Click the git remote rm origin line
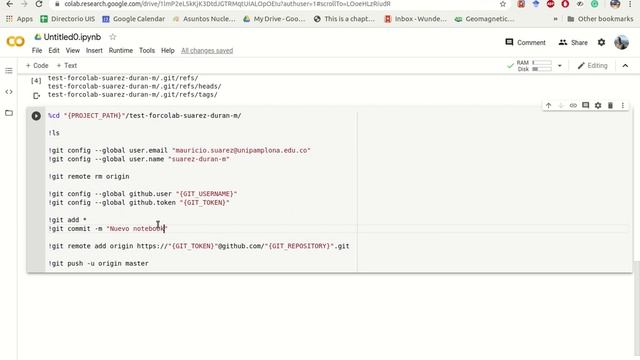640x360 pixels. pyautogui.click(x=89, y=177)
